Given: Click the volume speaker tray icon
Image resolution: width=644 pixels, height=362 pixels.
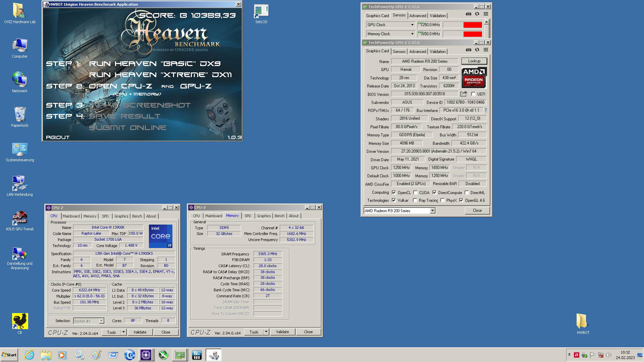Looking at the screenshot, I should [x=609, y=355].
